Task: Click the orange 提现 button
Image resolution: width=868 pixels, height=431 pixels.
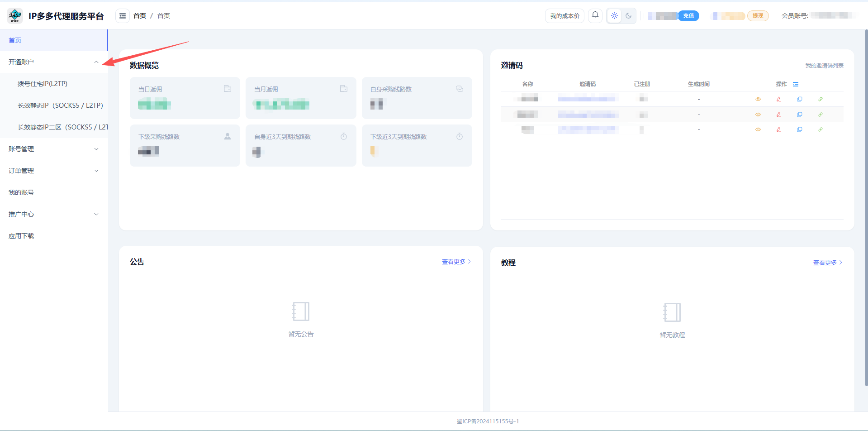Action: (758, 16)
